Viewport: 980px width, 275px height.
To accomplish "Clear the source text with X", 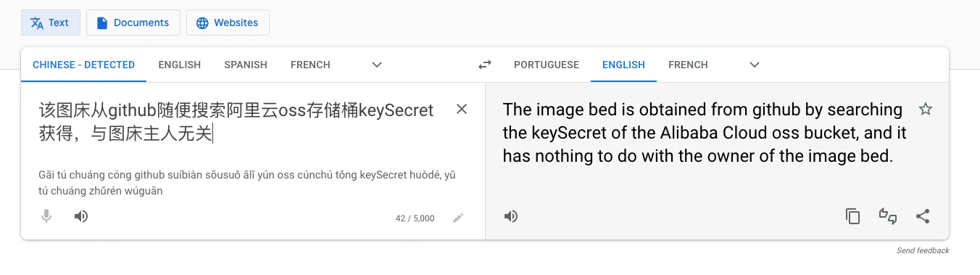I will pyautogui.click(x=462, y=110).
